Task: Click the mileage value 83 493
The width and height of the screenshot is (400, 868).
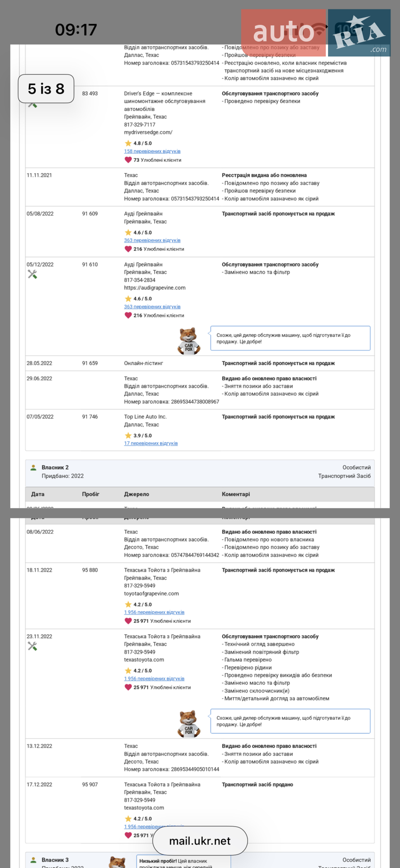Action: 90,94
